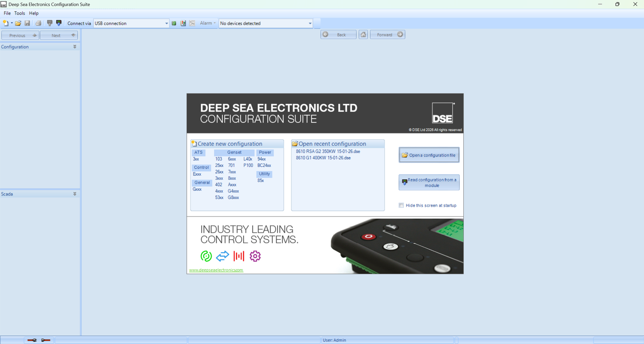Open the Help menu
644x344 pixels.
point(34,13)
